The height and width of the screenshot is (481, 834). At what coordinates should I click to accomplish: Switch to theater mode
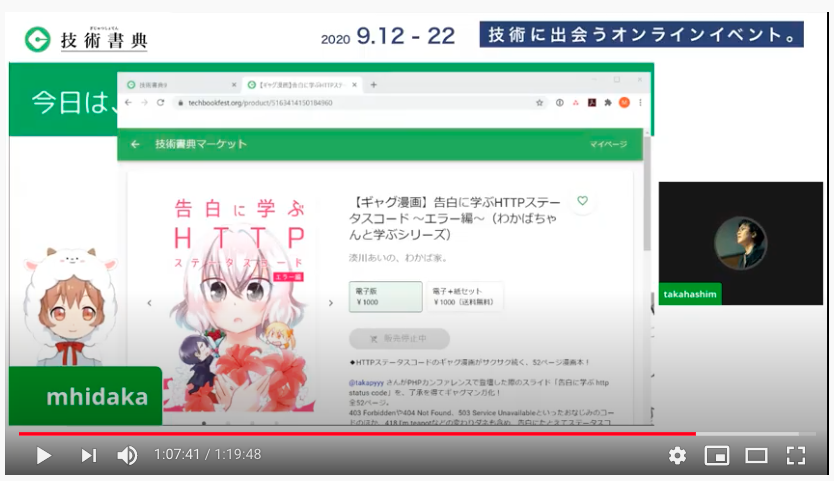click(756, 455)
